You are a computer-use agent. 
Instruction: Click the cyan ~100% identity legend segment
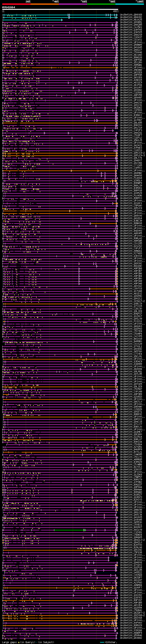(x=130, y=4)
